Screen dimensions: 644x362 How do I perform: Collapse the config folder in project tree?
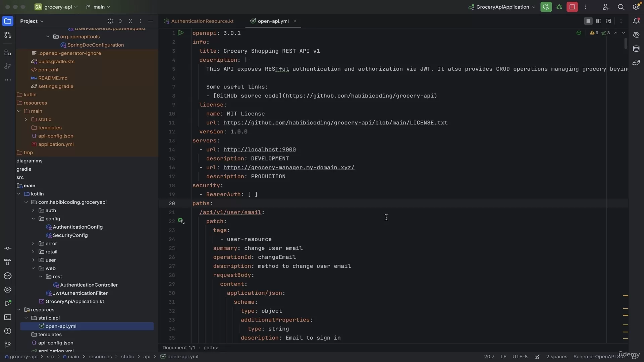[34, 219]
